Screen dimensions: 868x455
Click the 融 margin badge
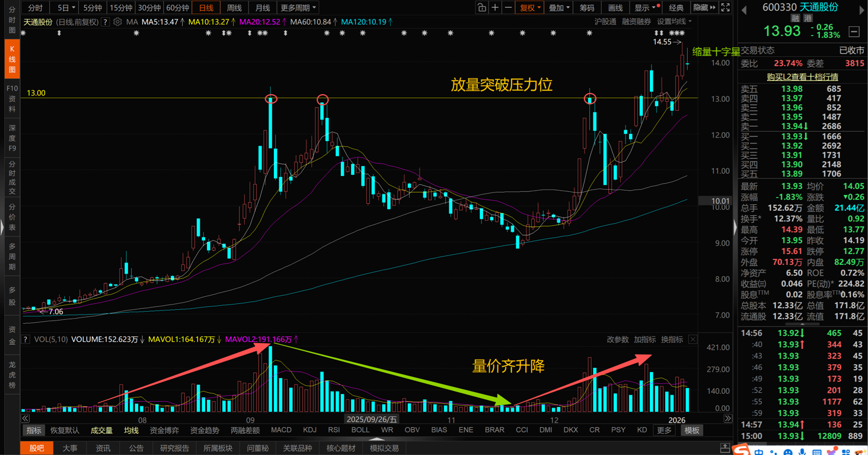(795, 18)
